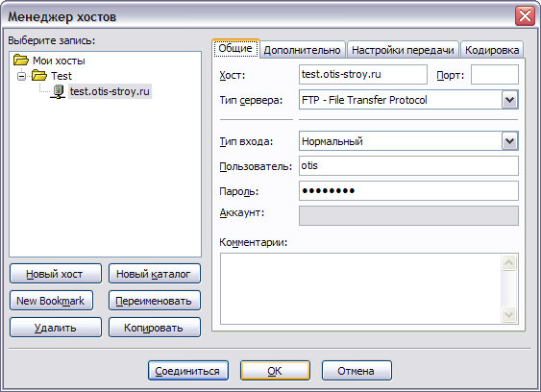Click the Копировать button
Image resolution: width=541 pixels, height=392 pixels.
[x=154, y=327]
